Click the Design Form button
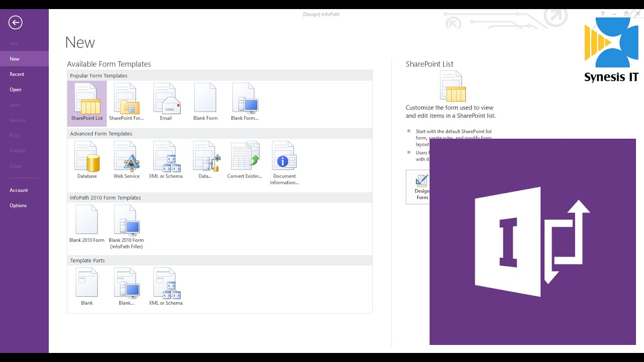This screenshot has width=644, height=362. coord(418,187)
